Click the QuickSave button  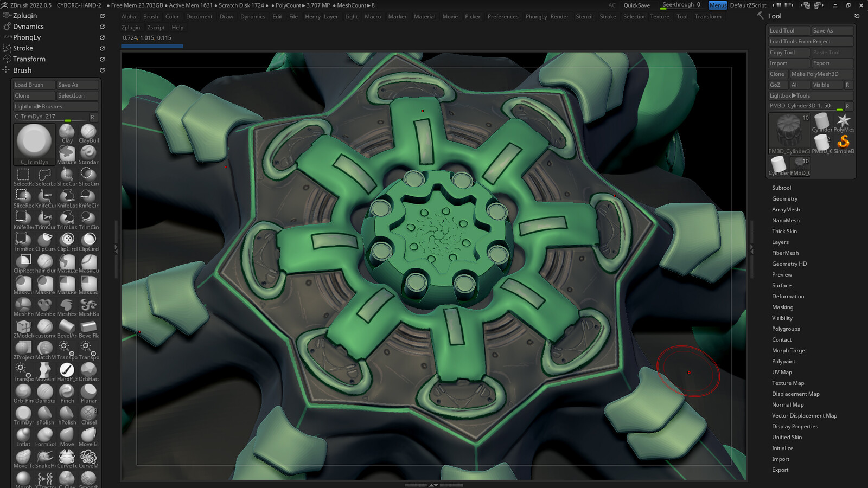coord(636,5)
